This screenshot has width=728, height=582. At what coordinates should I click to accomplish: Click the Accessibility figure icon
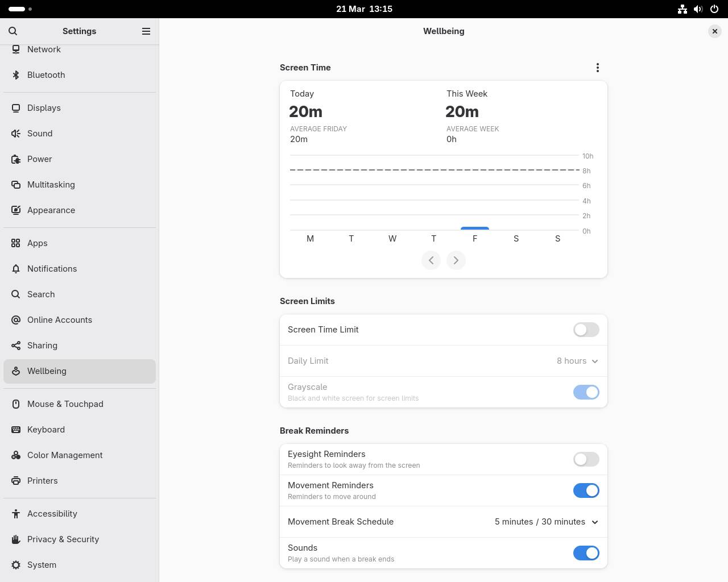[16, 514]
